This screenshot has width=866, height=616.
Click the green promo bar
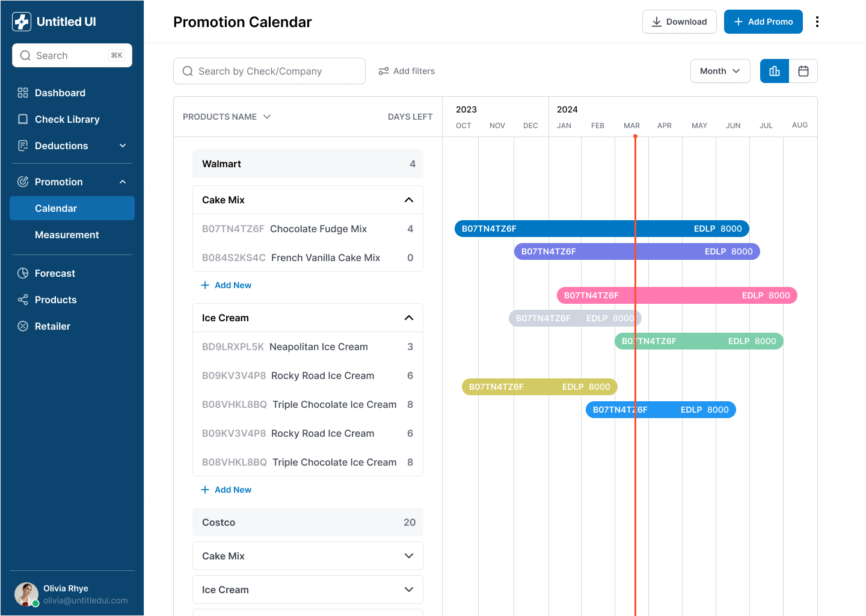699,341
